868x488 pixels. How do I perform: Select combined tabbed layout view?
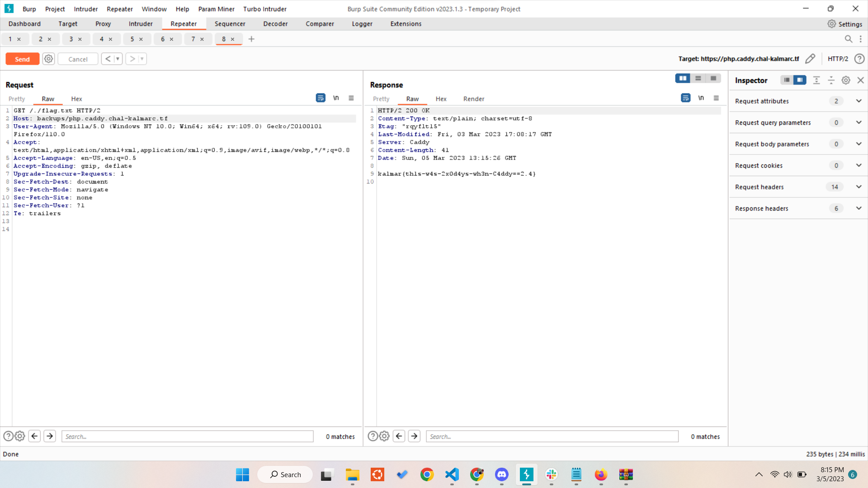pos(713,79)
